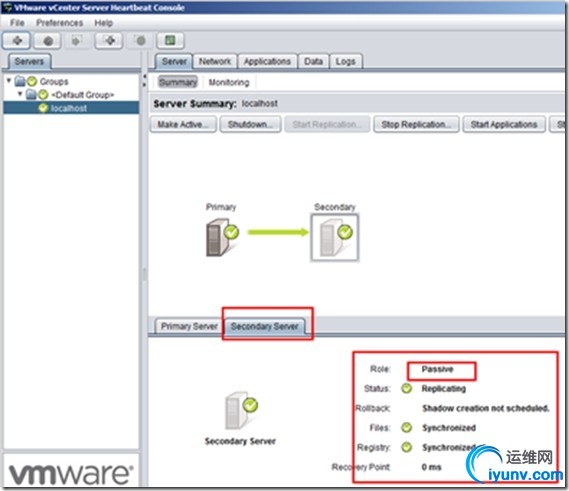Image resolution: width=569 pixels, height=491 pixels.
Task: Click the greyed-out arrow toolbar icon before the second diamond
Action: pyautogui.click(x=76, y=41)
